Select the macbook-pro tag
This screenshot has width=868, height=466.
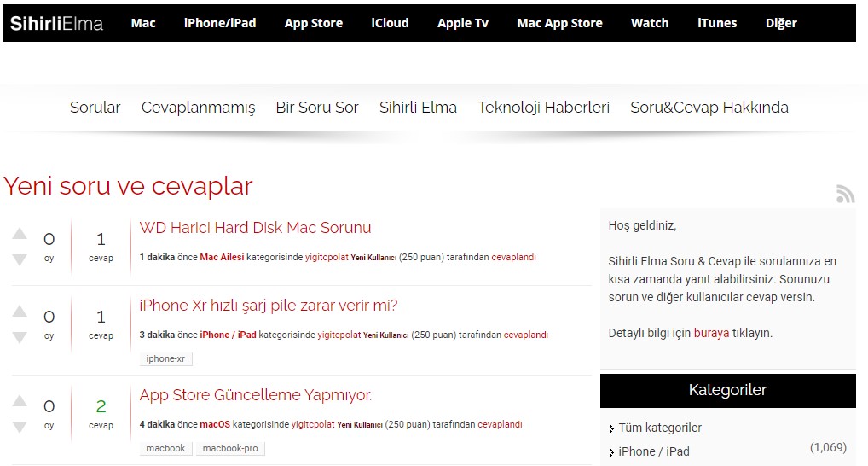coord(231,448)
